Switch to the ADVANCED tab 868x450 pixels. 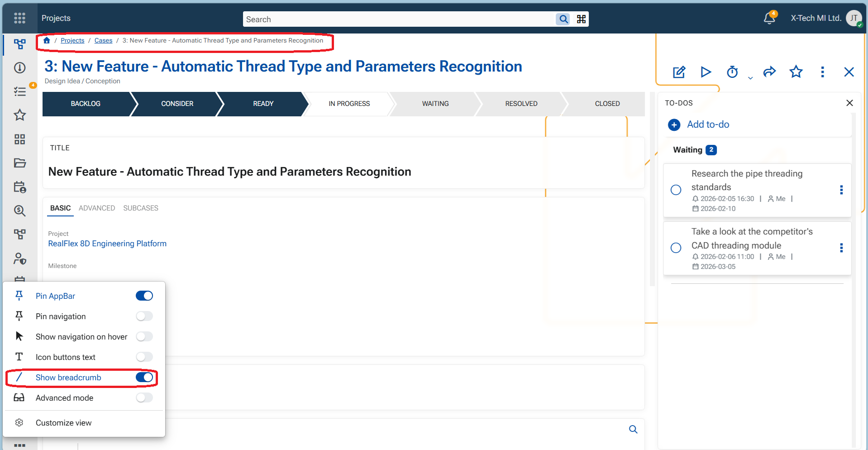97,208
